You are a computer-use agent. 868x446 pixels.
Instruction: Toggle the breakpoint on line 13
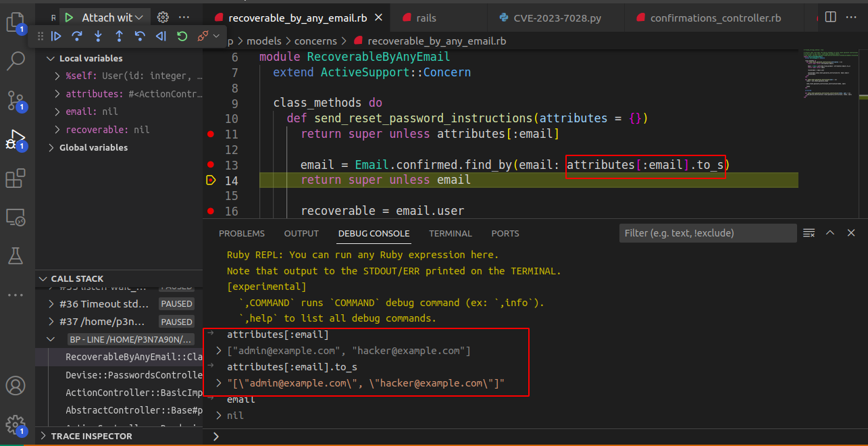point(211,164)
